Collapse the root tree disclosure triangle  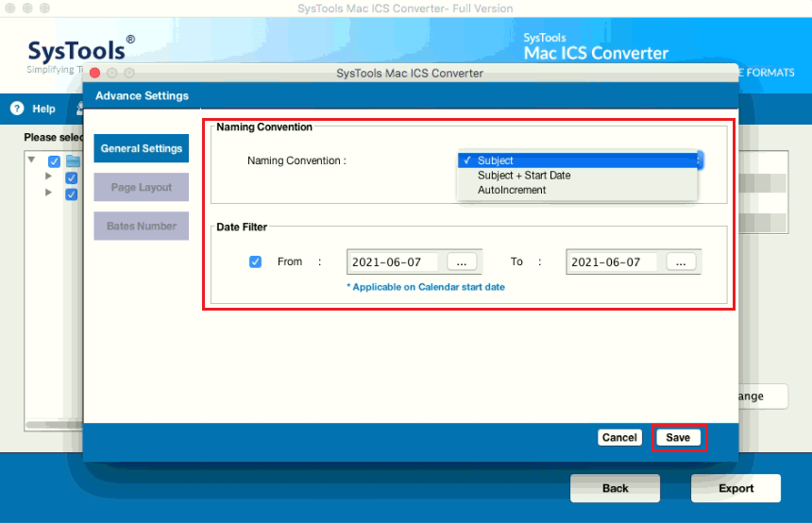[31, 160]
